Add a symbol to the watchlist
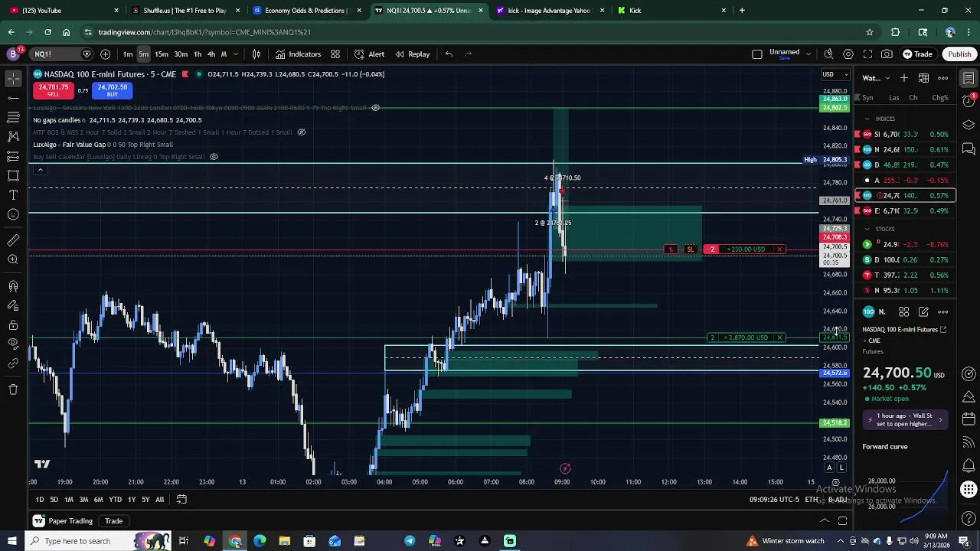The width and height of the screenshot is (980, 551). [904, 78]
